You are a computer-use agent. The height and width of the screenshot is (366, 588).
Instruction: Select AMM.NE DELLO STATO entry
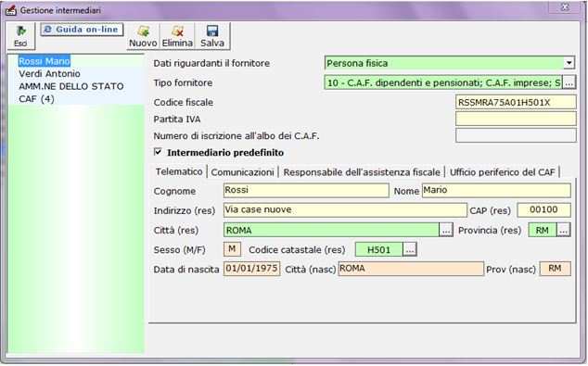pos(71,86)
